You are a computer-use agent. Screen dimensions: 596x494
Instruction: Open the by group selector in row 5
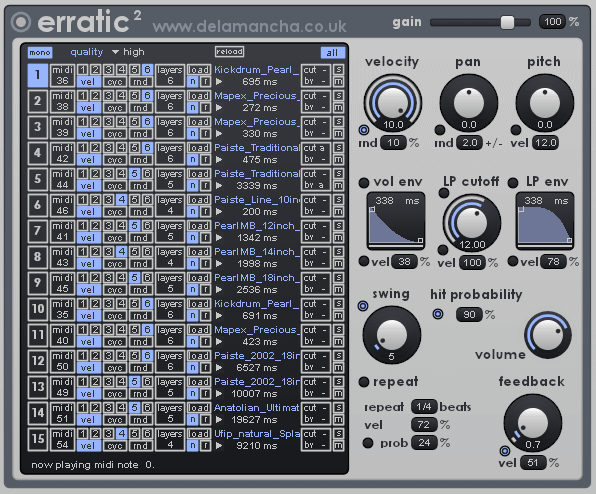pos(315,185)
